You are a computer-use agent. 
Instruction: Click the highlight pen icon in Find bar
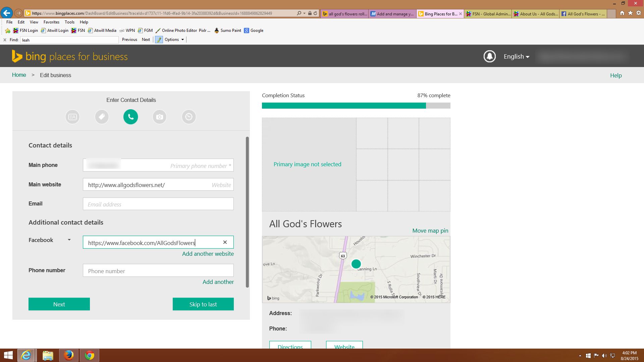point(159,40)
